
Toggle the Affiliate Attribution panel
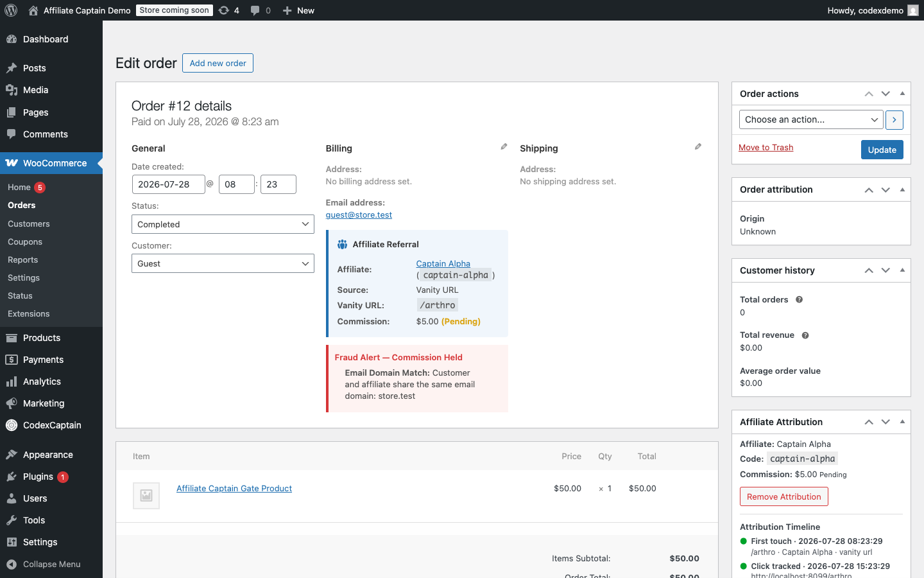click(902, 422)
